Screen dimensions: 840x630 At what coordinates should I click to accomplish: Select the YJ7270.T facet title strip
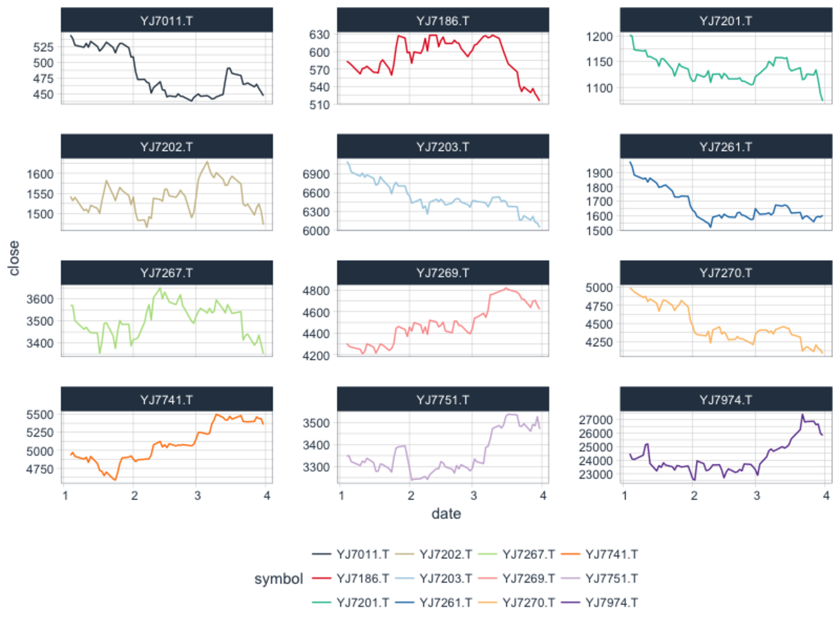click(725, 273)
